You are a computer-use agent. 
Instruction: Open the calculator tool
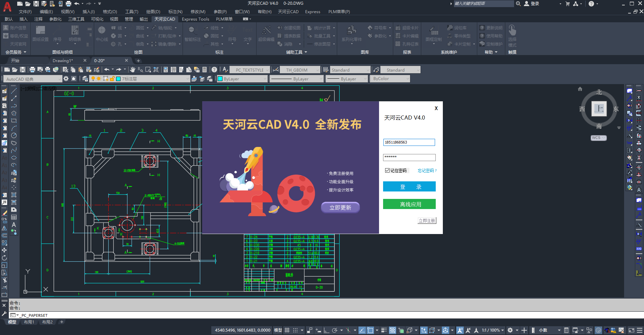pyautogui.click(x=205, y=70)
